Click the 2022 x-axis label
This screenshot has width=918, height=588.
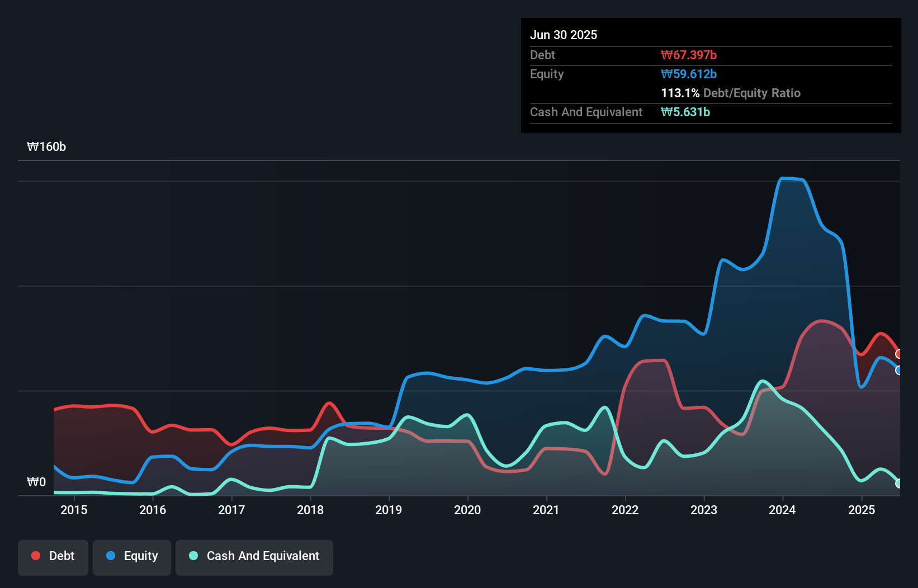pos(625,510)
